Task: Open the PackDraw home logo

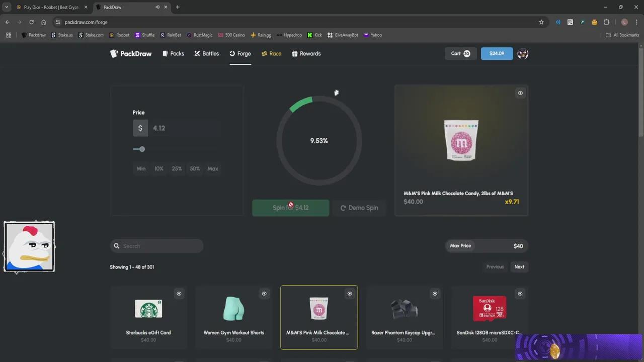Action: point(131,54)
